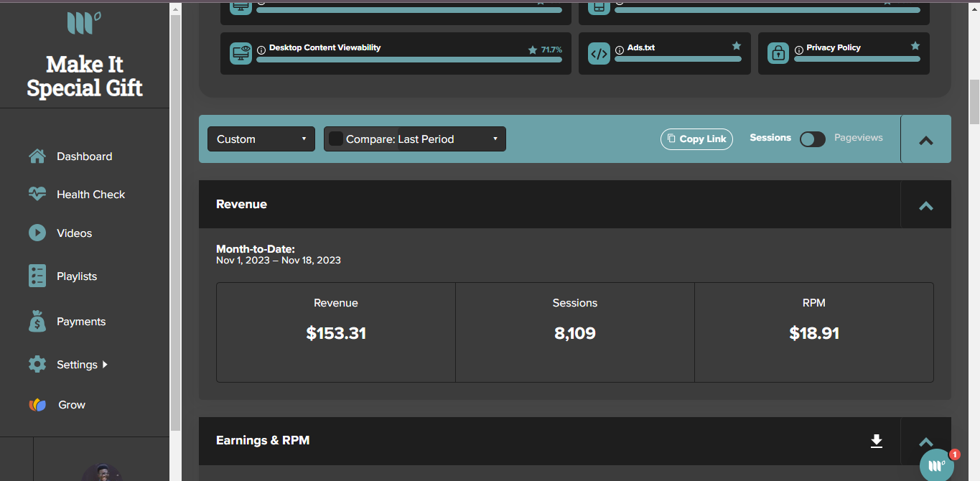Click the Privacy Policy progress bar
Screen dimensions: 980x481
coord(857,59)
